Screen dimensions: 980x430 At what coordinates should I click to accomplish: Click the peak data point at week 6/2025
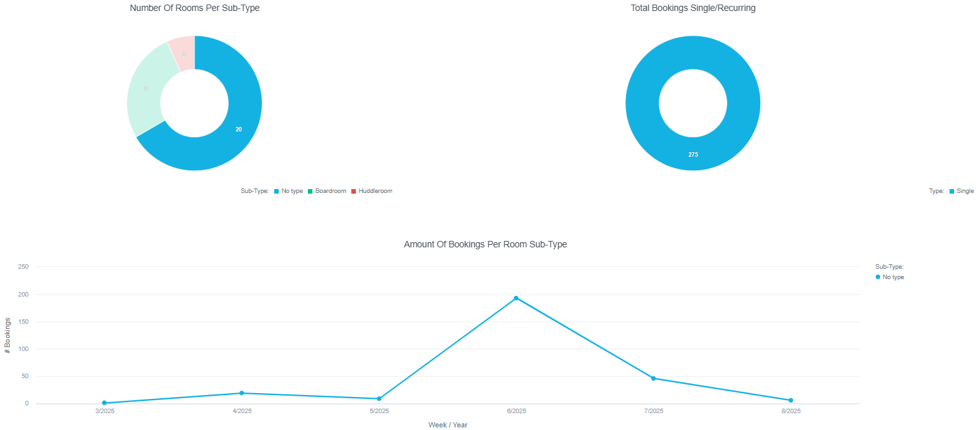point(516,298)
